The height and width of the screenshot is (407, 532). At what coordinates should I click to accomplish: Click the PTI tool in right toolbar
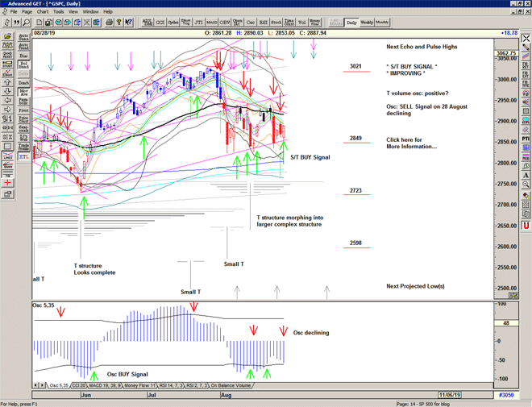(526, 139)
